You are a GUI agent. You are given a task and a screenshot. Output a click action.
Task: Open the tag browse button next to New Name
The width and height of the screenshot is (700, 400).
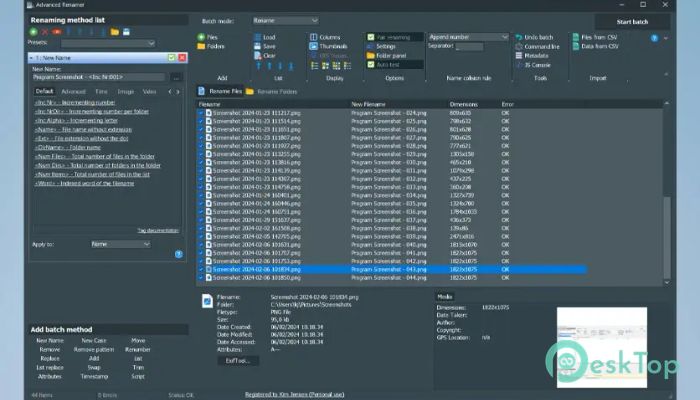tap(176, 77)
